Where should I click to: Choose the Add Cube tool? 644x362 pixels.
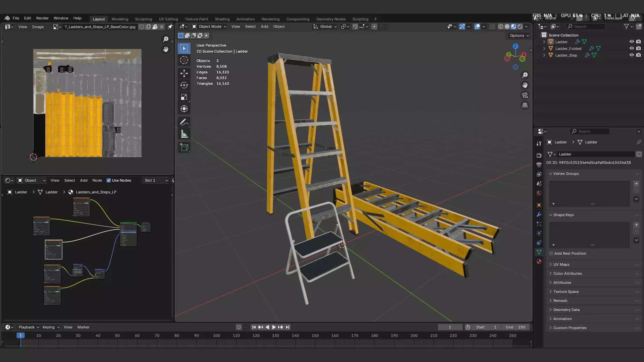tap(184, 147)
